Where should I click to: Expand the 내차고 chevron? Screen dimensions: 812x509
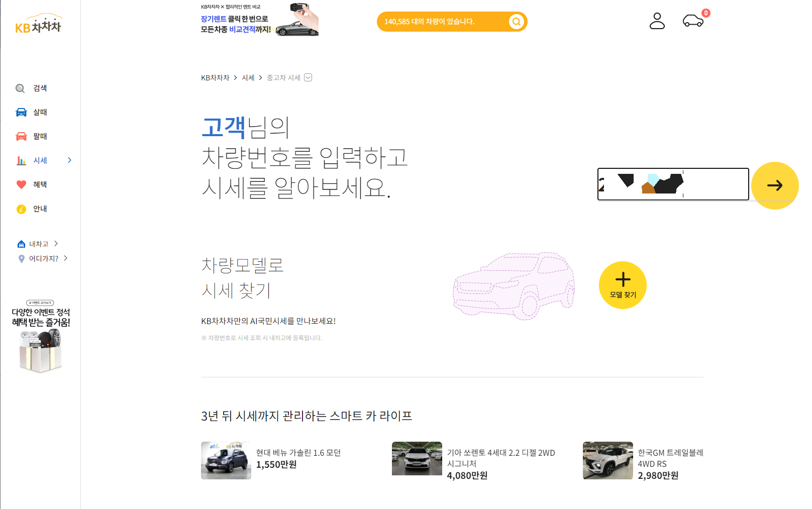56,244
